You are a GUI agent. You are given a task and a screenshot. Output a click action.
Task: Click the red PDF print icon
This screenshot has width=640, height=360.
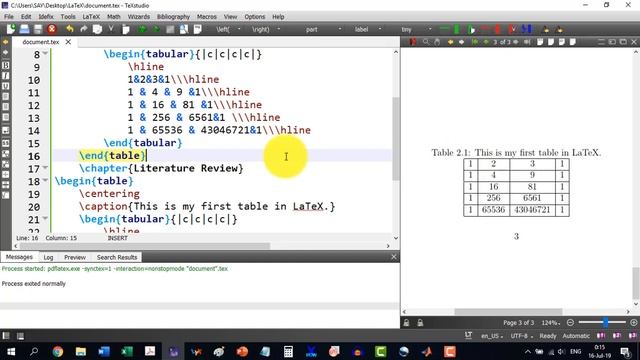(x=413, y=42)
